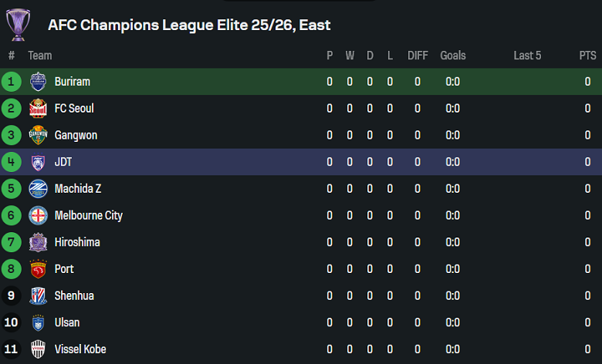Open the Melbourne City team name link
This screenshot has height=364, width=602.
pos(88,215)
